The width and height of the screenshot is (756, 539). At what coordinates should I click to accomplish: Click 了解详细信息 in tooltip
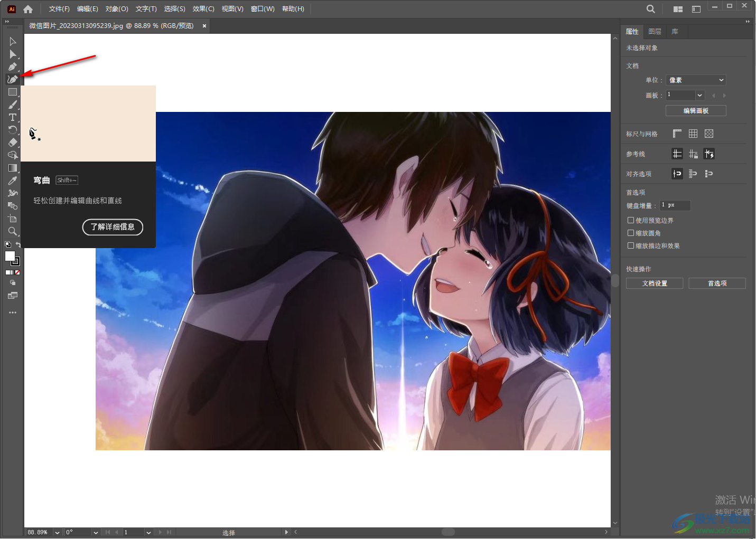point(113,227)
